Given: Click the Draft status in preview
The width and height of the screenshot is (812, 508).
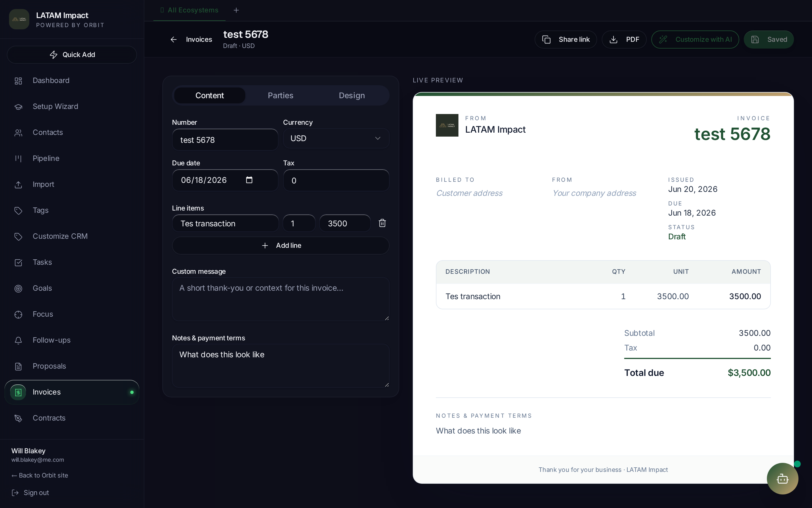Looking at the screenshot, I should [x=677, y=237].
